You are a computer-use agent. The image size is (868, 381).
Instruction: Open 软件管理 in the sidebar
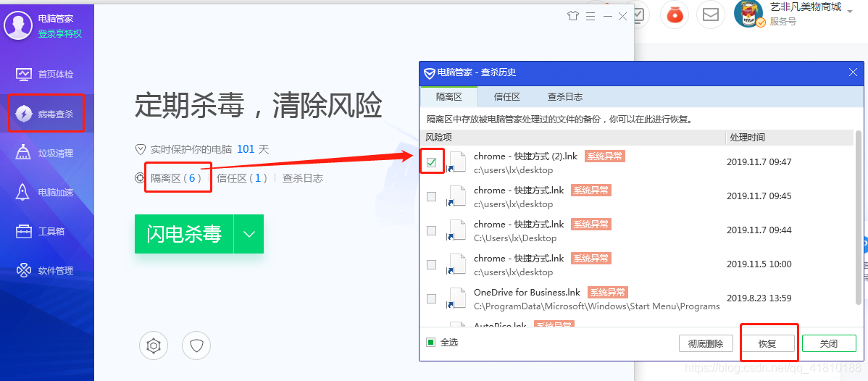click(x=46, y=271)
